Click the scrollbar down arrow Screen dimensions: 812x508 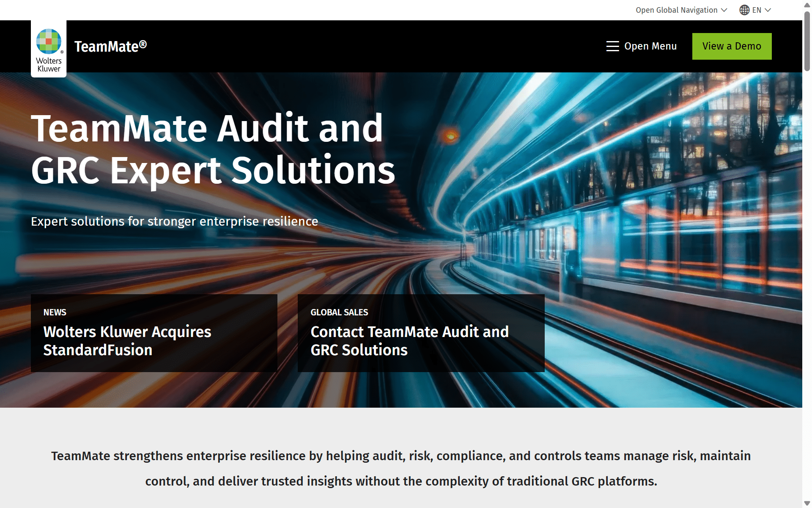click(807, 503)
